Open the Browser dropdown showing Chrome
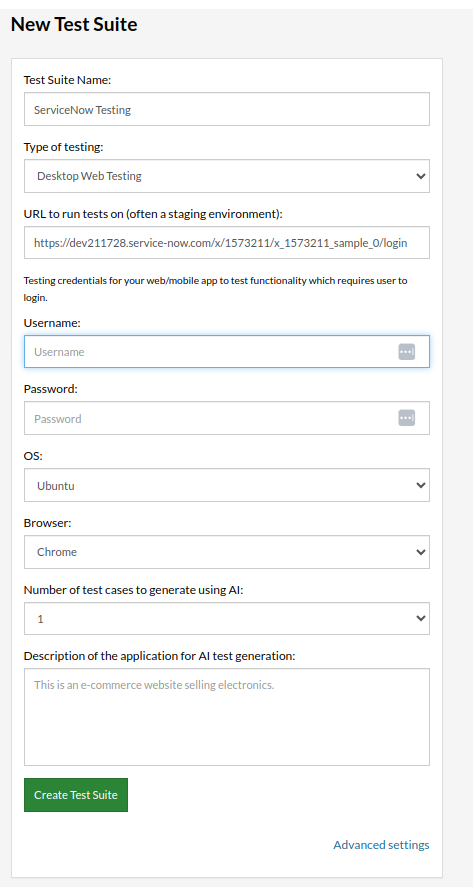The height and width of the screenshot is (887, 473). pos(226,552)
